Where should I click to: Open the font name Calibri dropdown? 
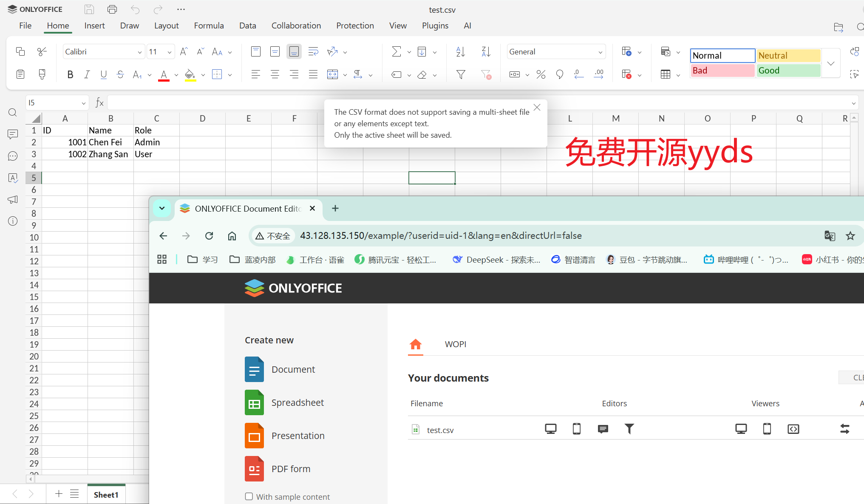coord(140,52)
